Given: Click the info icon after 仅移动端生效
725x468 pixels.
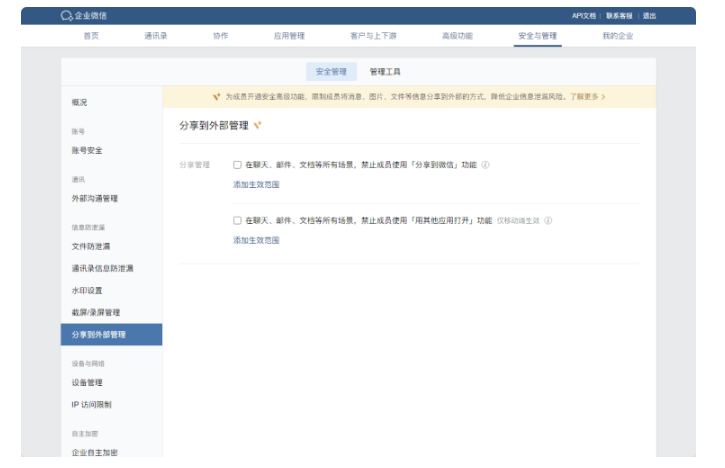Looking at the screenshot, I should tap(548, 221).
